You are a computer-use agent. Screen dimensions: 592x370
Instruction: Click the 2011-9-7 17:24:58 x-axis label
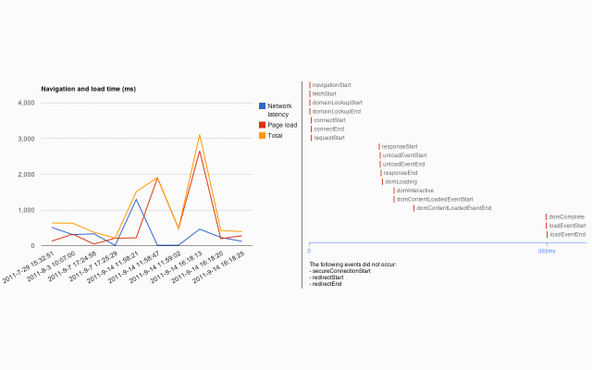72,266
